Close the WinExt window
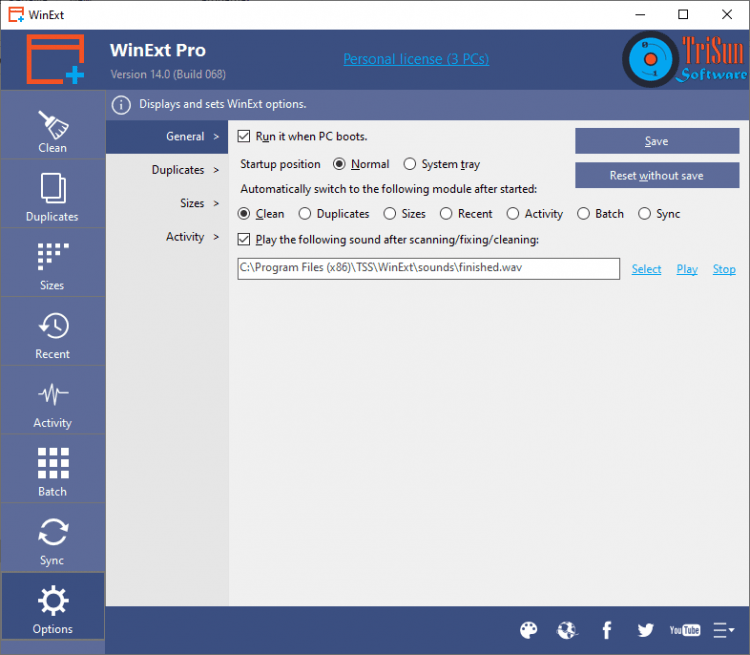The image size is (750, 655). coord(727,14)
